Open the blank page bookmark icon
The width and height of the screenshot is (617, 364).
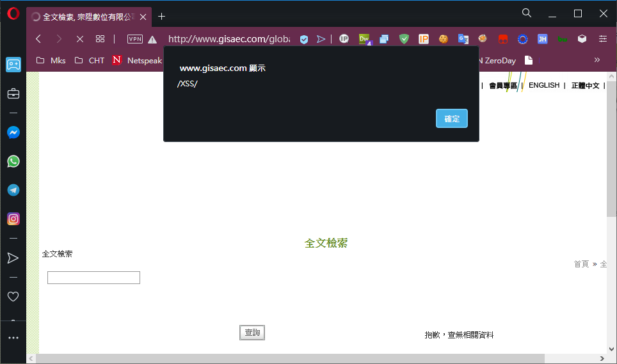tap(529, 60)
